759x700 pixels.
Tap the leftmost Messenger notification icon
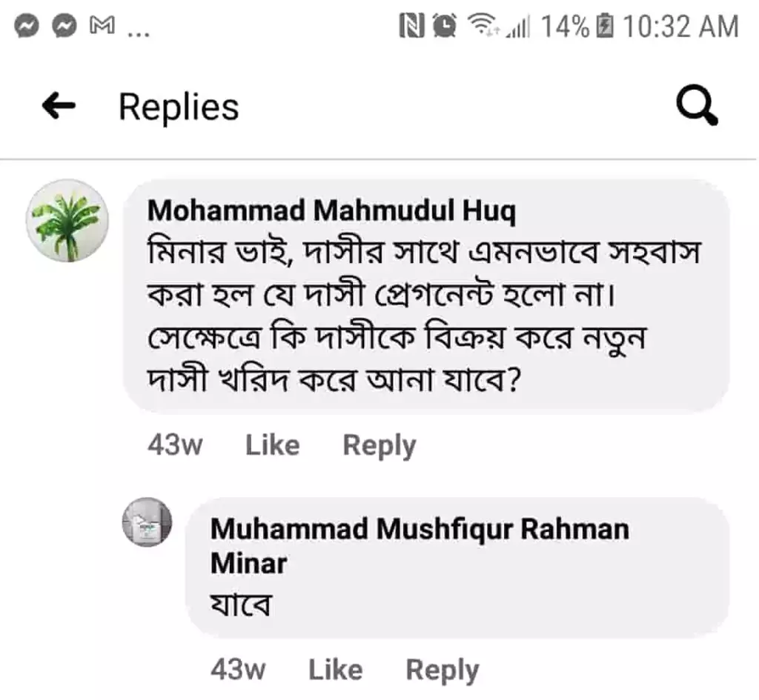point(27,27)
